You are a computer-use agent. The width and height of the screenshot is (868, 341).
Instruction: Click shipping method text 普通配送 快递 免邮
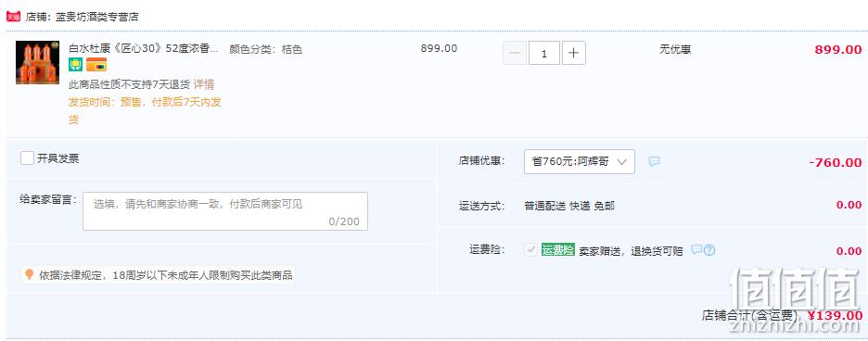pyautogui.click(x=569, y=206)
